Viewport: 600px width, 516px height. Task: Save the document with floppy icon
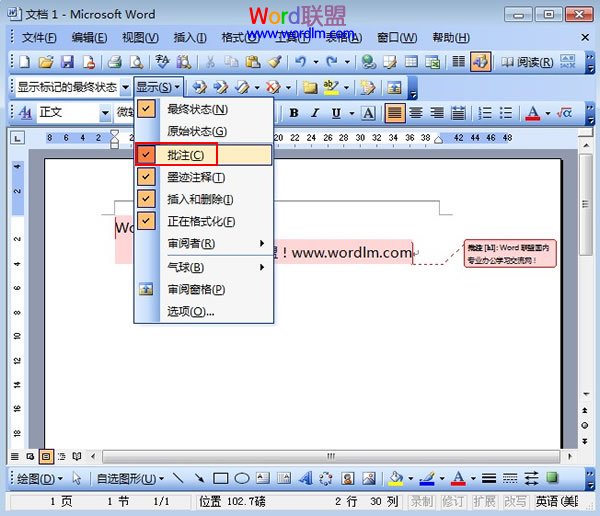(x=67, y=62)
